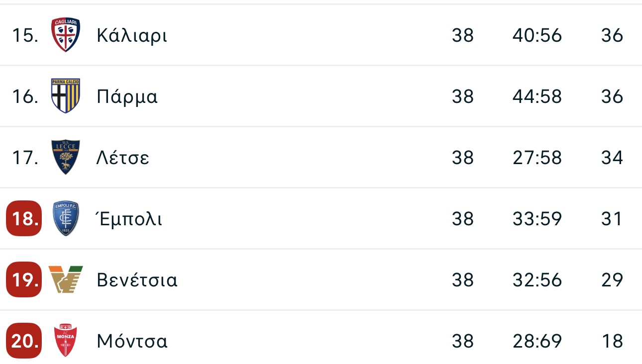Viewport: 642px width, 364px height.
Task: Click Parma's 44:58 goal difference
Action: (x=537, y=96)
